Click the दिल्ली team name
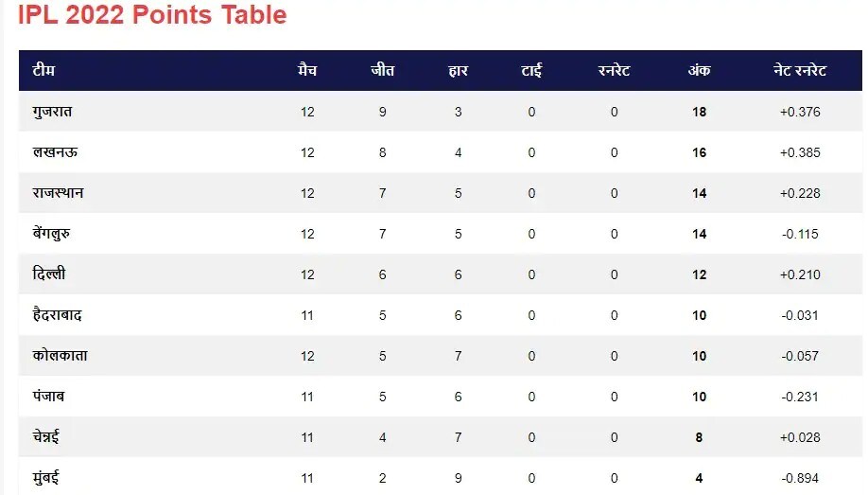 point(49,274)
